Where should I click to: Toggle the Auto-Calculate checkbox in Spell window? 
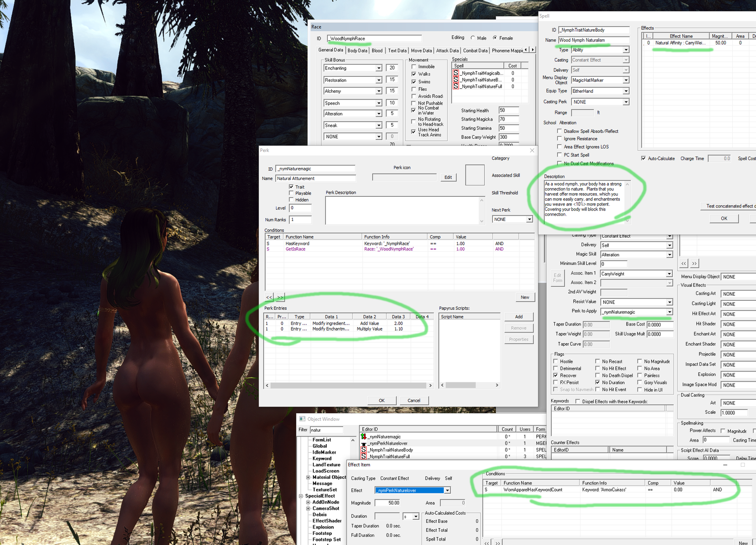[643, 158]
